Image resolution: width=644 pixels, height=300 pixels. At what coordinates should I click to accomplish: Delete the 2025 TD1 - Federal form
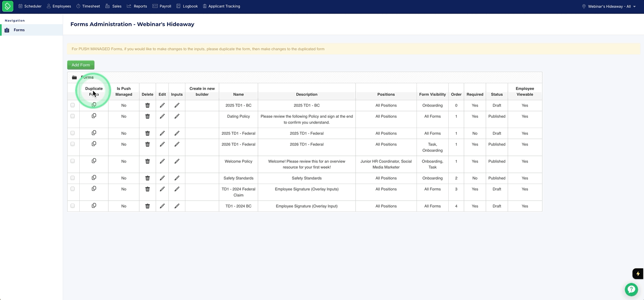click(147, 133)
